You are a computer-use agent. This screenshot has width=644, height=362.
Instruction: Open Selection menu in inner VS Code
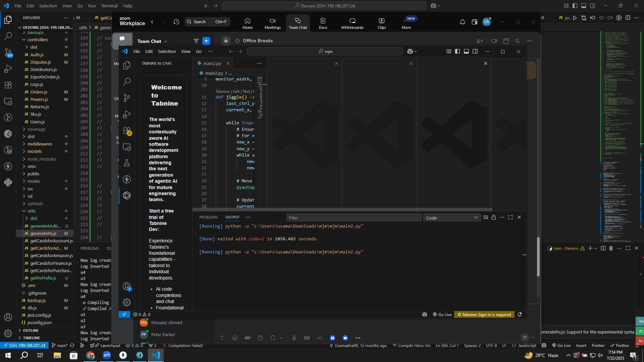[167, 51]
